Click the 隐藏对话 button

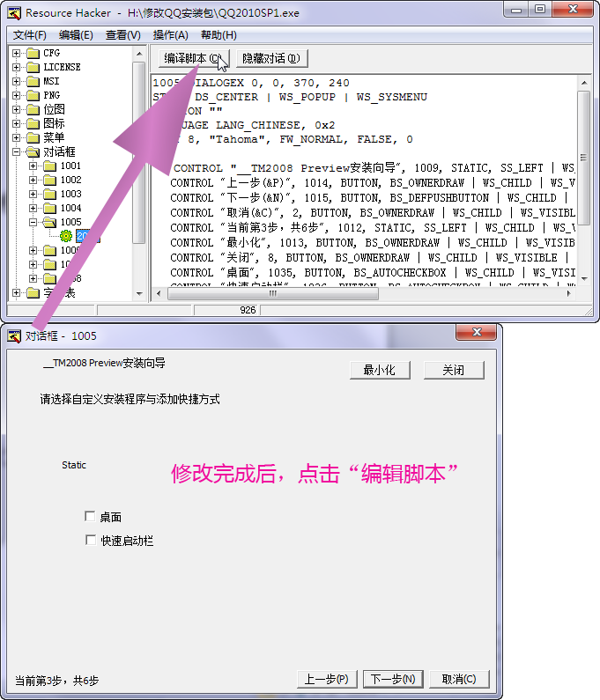[x=271, y=58]
